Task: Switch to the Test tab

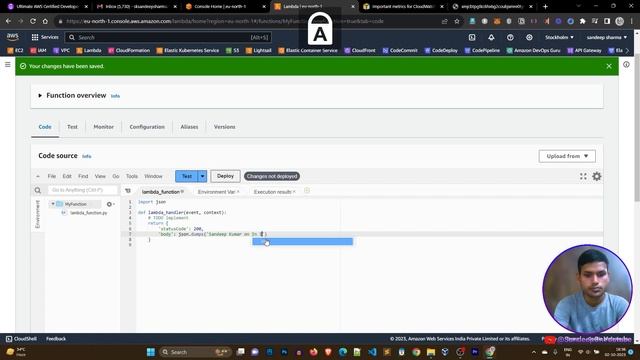Action: coord(72,127)
